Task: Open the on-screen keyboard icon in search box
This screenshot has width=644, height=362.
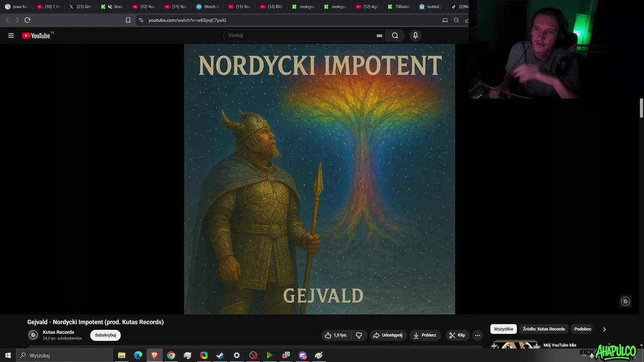Action: tap(379, 36)
